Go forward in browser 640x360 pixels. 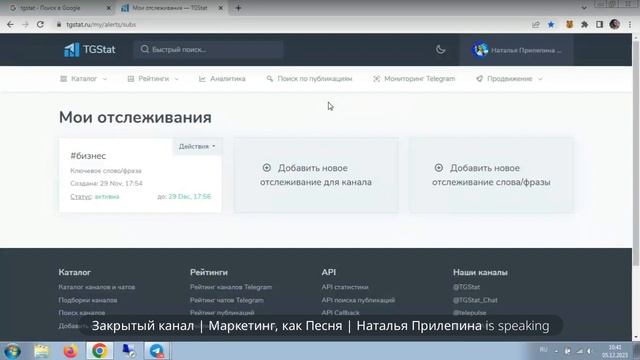25,24
